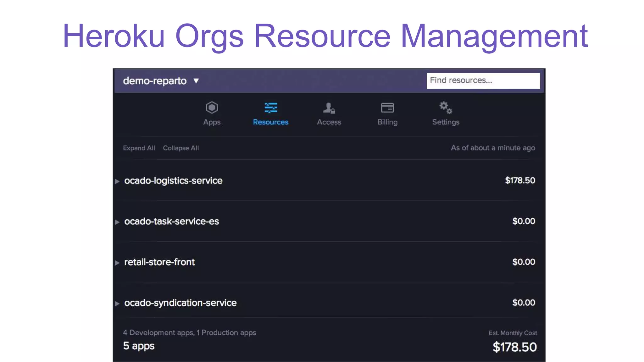Focus the Find resources search field
The width and height of the screenshot is (644, 362).
483,81
